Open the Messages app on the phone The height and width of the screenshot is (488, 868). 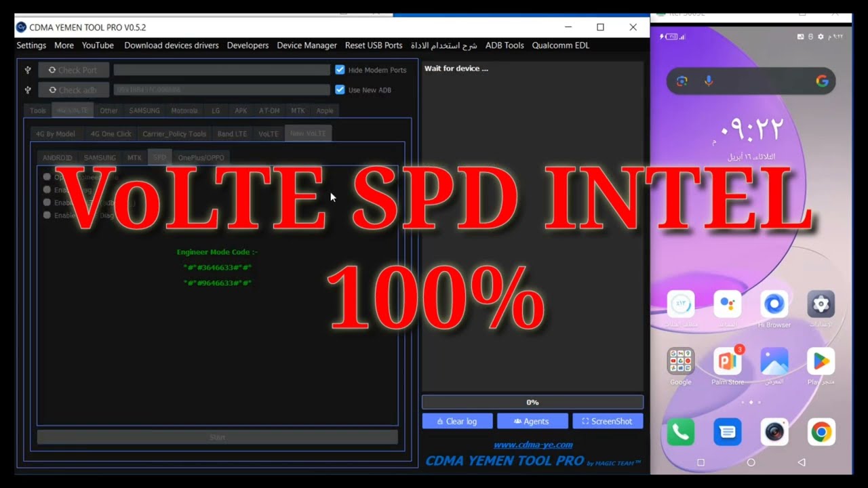727,432
